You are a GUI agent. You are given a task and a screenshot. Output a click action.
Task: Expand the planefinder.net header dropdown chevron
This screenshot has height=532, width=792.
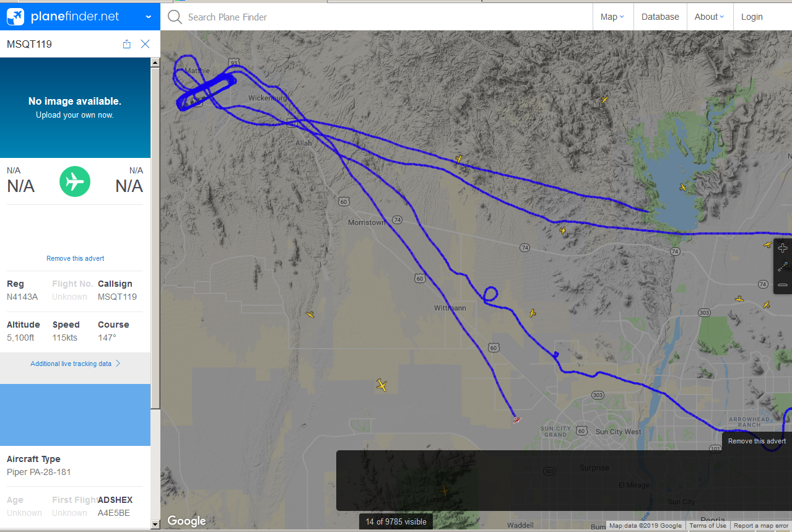point(149,17)
